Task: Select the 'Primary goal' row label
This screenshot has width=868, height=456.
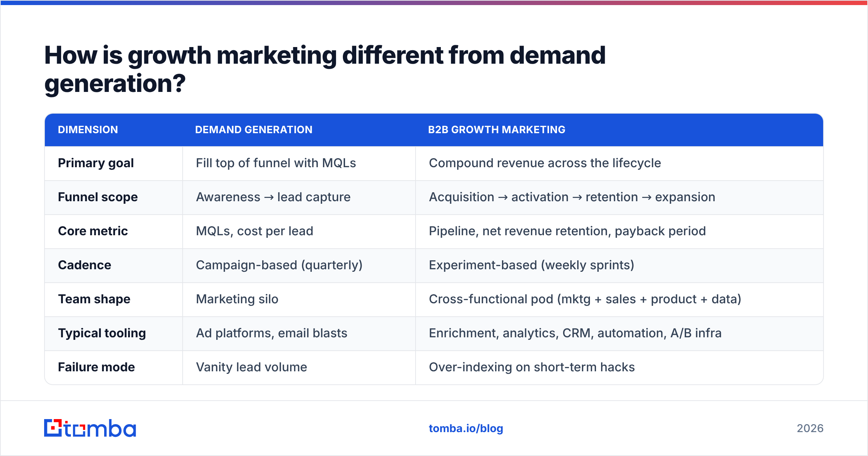Action: point(96,163)
